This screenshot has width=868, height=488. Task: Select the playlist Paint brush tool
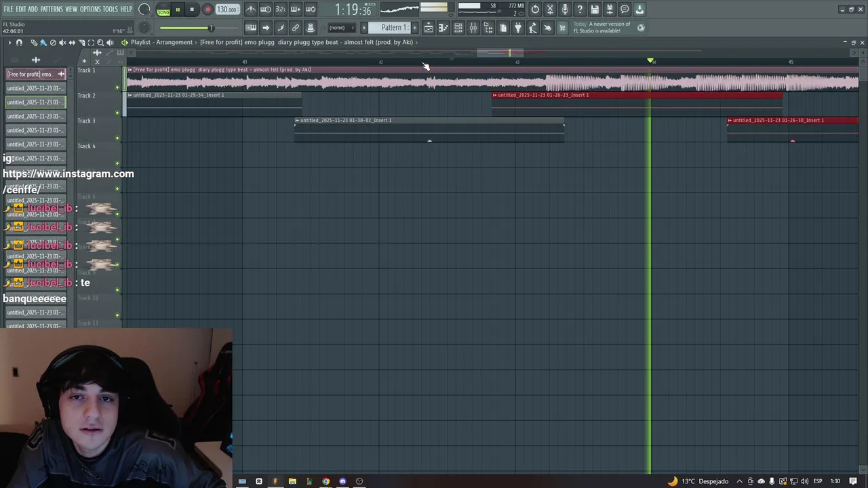pyautogui.click(x=43, y=43)
